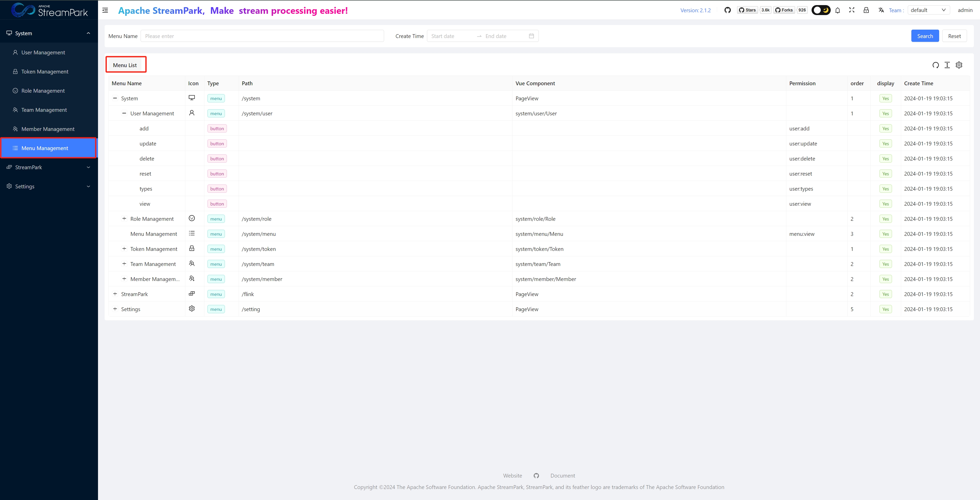Screen dimensions: 980x500
Task: Open table column settings gear icon
Action: pyautogui.click(x=959, y=65)
